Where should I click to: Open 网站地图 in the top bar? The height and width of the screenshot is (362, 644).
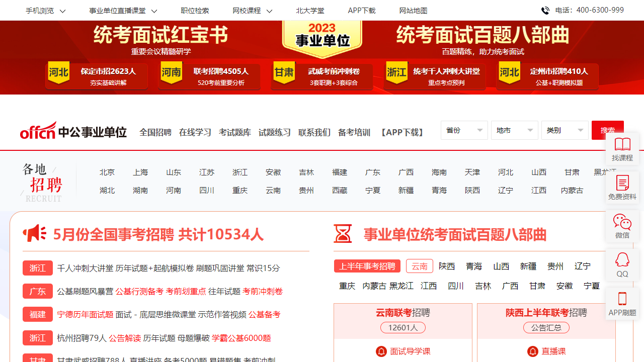(413, 11)
